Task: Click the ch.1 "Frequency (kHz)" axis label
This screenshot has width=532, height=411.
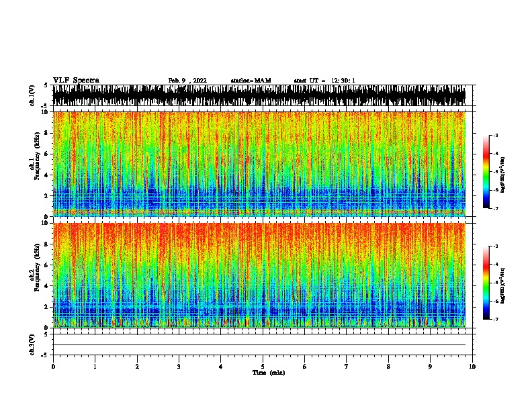Action: [x=37, y=156]
